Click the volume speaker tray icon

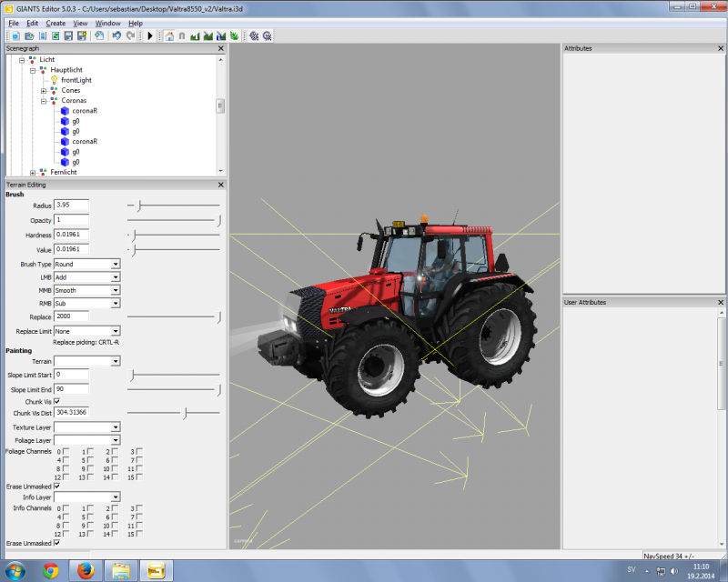click(x=674, y=571)
